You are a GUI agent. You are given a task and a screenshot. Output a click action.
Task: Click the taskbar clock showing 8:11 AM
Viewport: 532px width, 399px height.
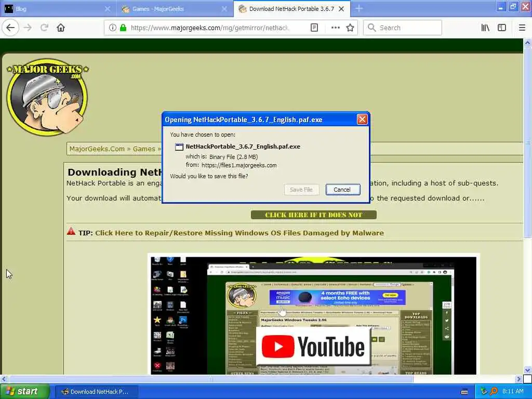click(x=513, y=392)
